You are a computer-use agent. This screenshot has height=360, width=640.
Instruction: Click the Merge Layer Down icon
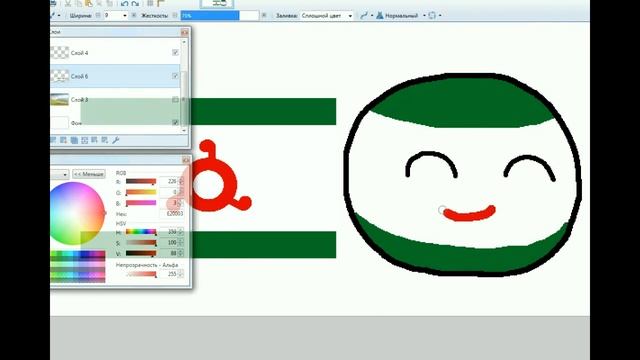(84, 140)
